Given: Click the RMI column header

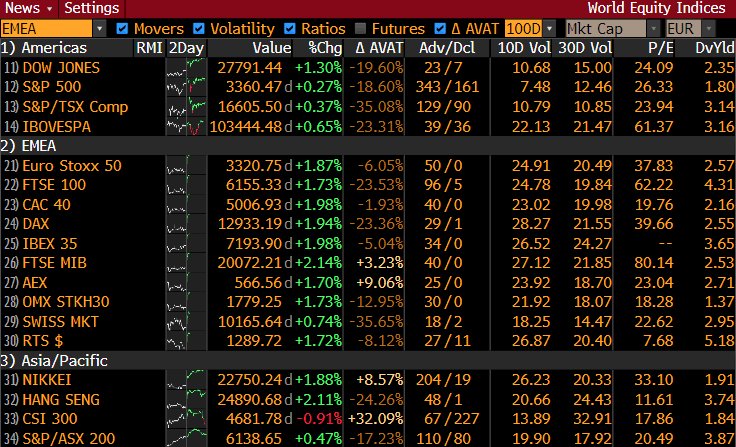Looking at the screenshot, I should click(x=149, y=48).
